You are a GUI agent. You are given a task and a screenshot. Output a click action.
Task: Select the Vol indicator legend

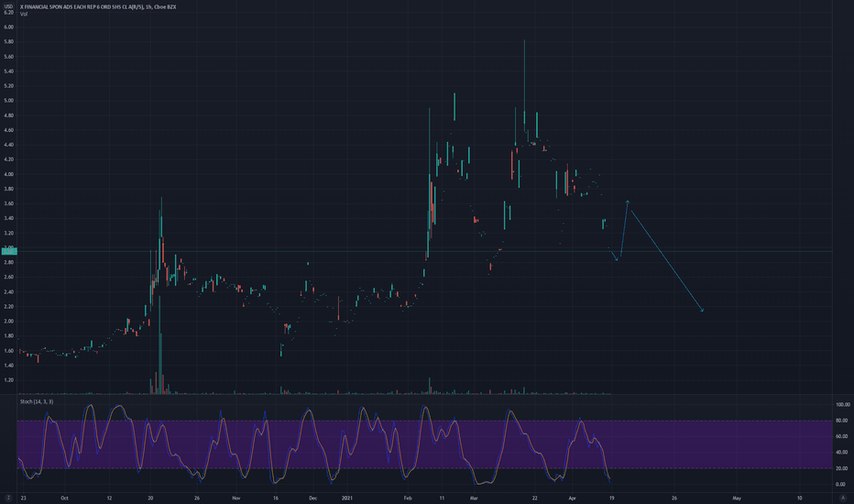(24, 14)
